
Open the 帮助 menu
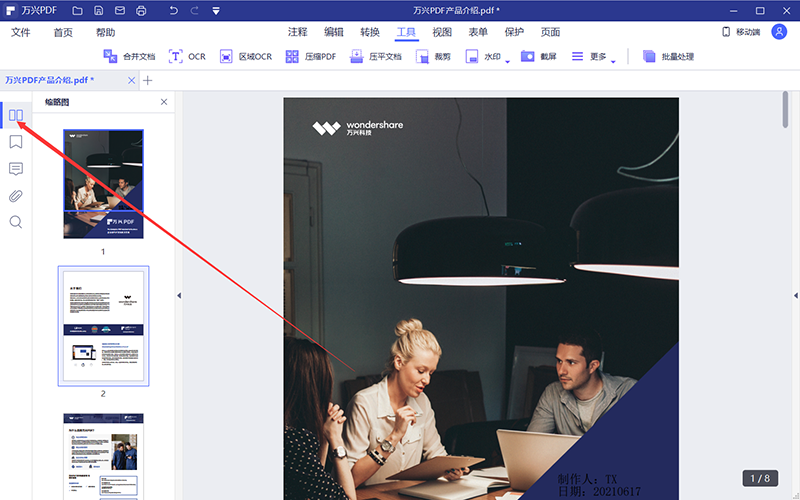(x=106, y=33)
